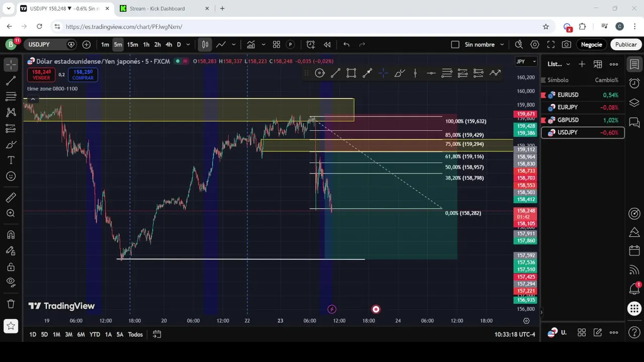Click the quick search icon in top toolbar

point(519,44)
